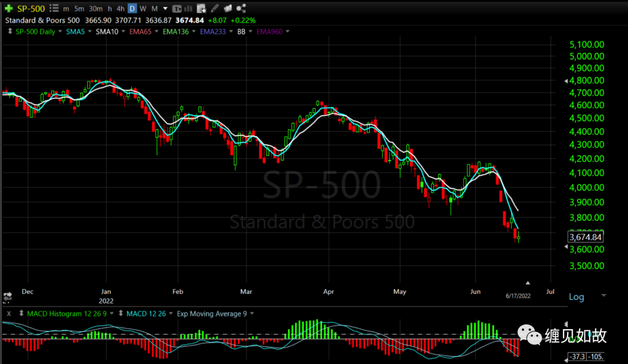Open the EMA960 indicator dropdown
The image size is (628, 364).
click(x=288, y=31)
